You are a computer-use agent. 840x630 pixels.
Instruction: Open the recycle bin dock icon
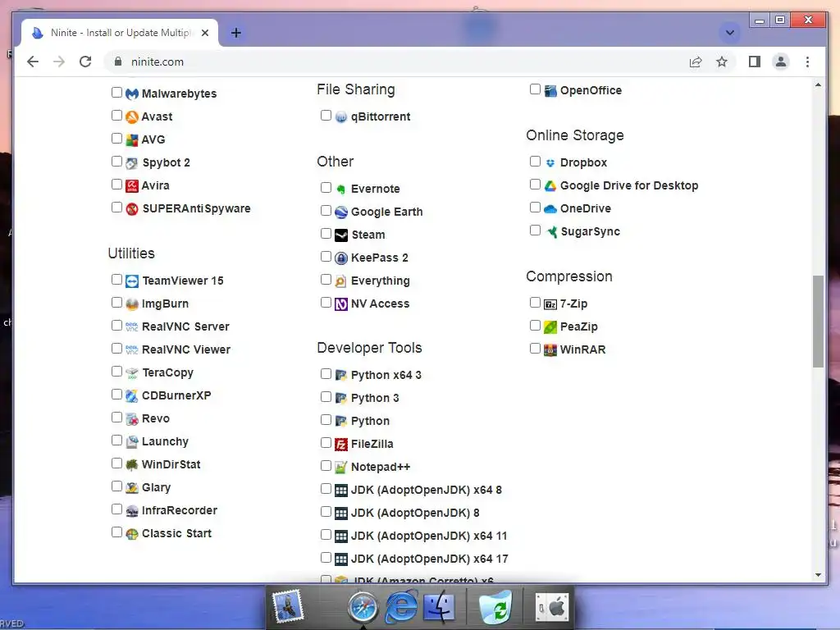pos(495,606)
